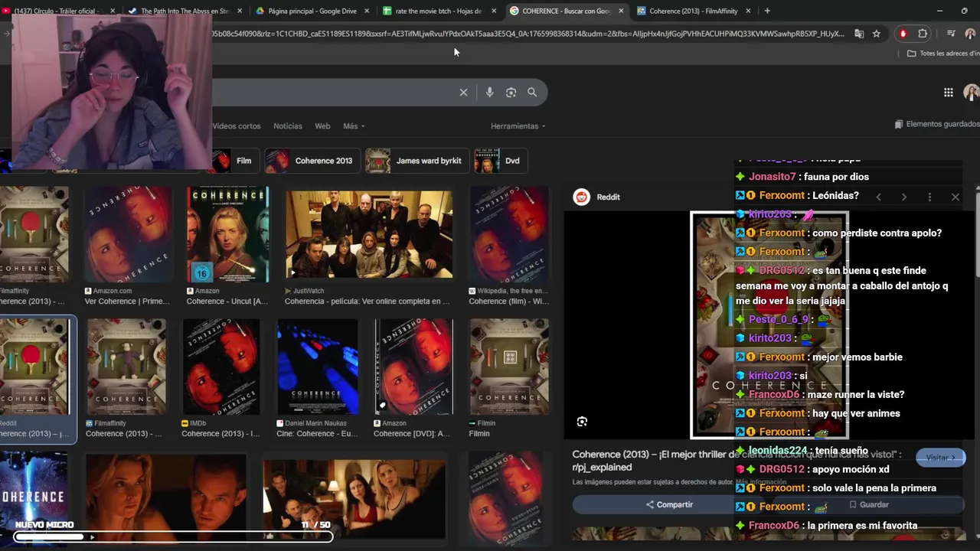Screen dimensions: 980x551
Task: Switch to the Videos cortos filter
Action: pos(237,126)
